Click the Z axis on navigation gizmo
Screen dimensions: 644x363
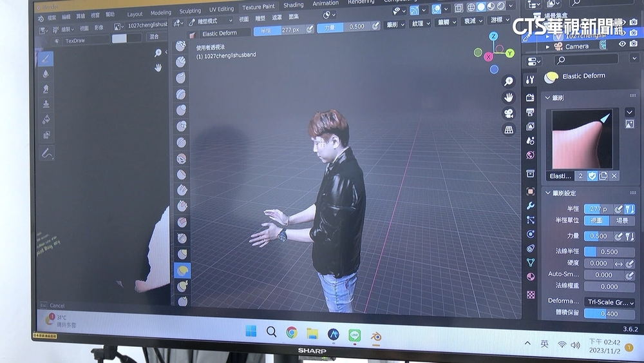[x=493, y=36]
